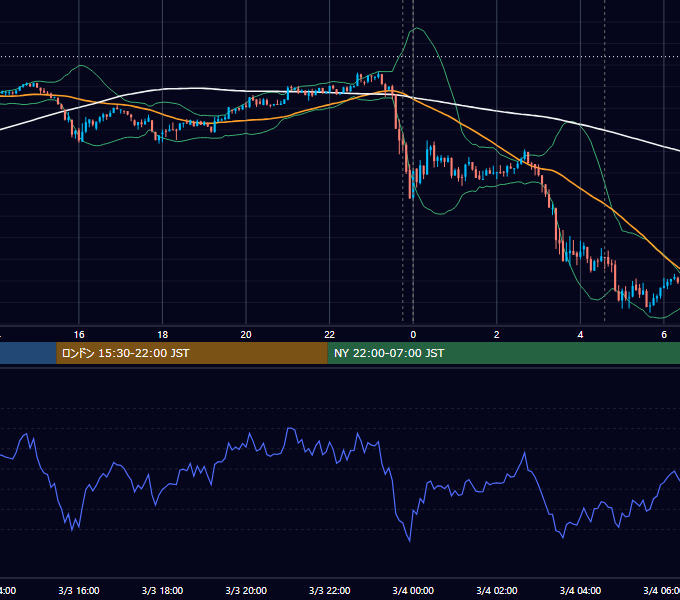Select the ロンドン 15:30-22:00 JST session bar
The width and height of the screenshot is (680, 600).
pyautogui.click(x=192, y=353)
